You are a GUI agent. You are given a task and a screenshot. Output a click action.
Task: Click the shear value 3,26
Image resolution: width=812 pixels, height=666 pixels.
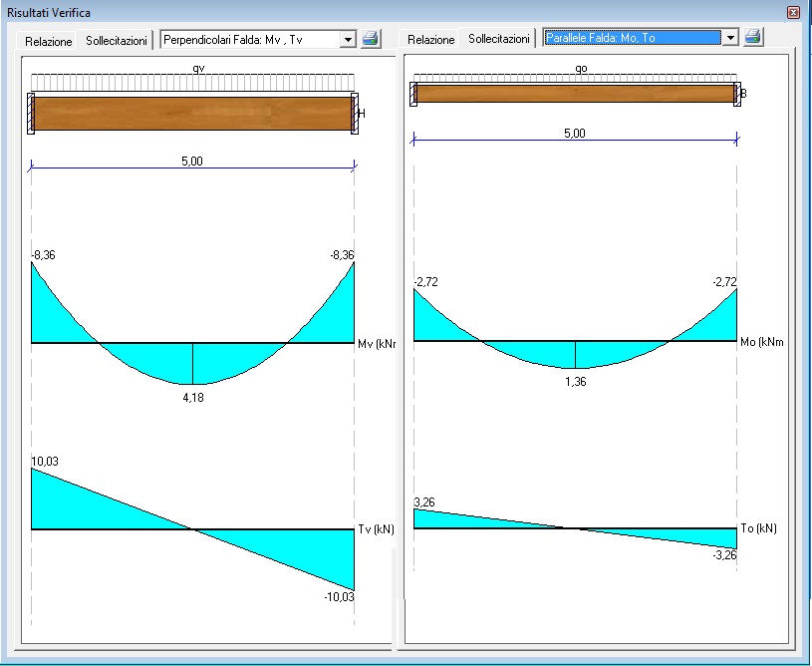(424, 502)
